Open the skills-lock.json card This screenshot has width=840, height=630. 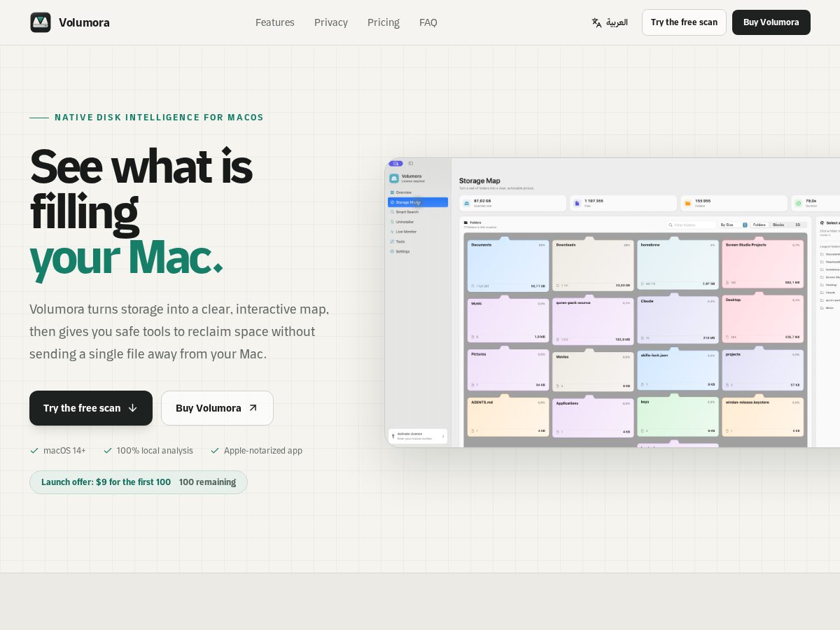coord(678,369)
